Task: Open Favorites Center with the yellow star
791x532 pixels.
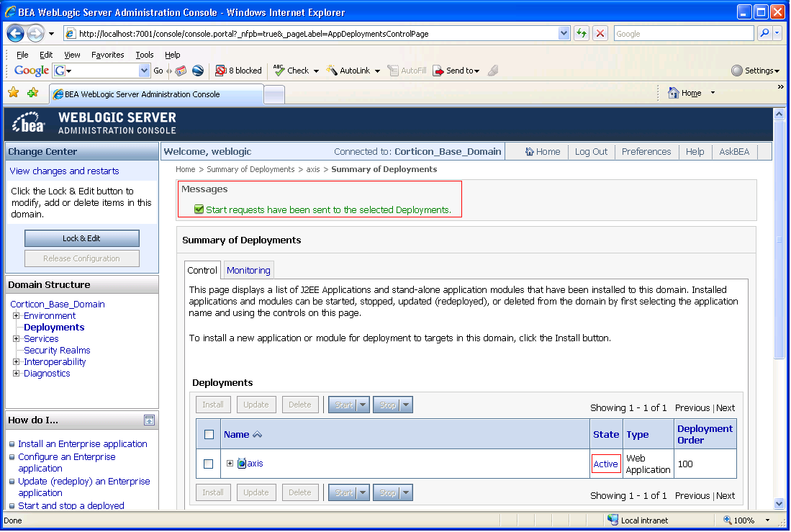Action: [x=13, y=92]
